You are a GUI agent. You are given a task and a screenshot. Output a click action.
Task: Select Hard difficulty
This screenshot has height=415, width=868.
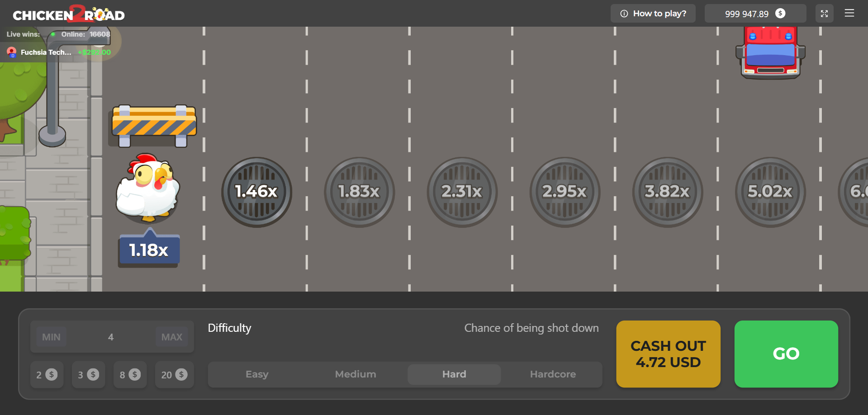pos(454,374)
